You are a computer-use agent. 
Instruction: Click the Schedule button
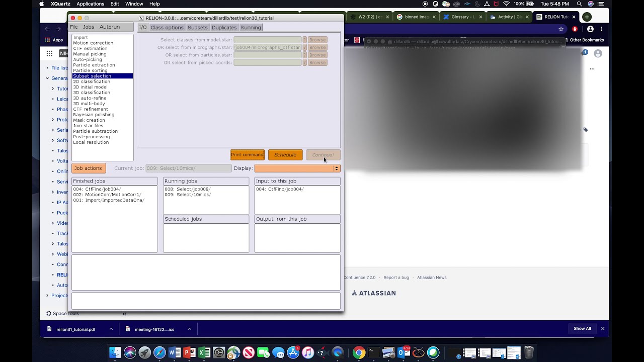285,155
